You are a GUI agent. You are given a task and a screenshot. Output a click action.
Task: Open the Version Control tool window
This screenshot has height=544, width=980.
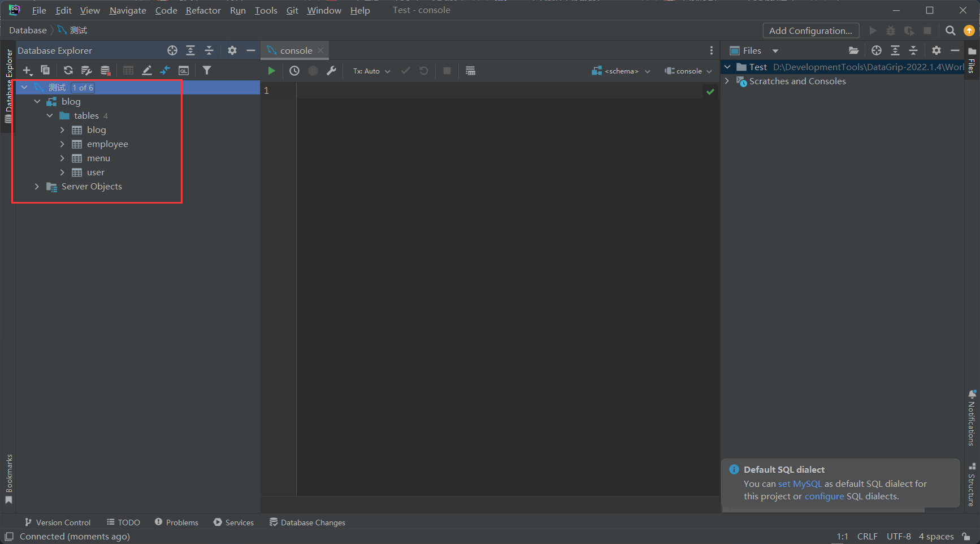[x=57, y=523]
